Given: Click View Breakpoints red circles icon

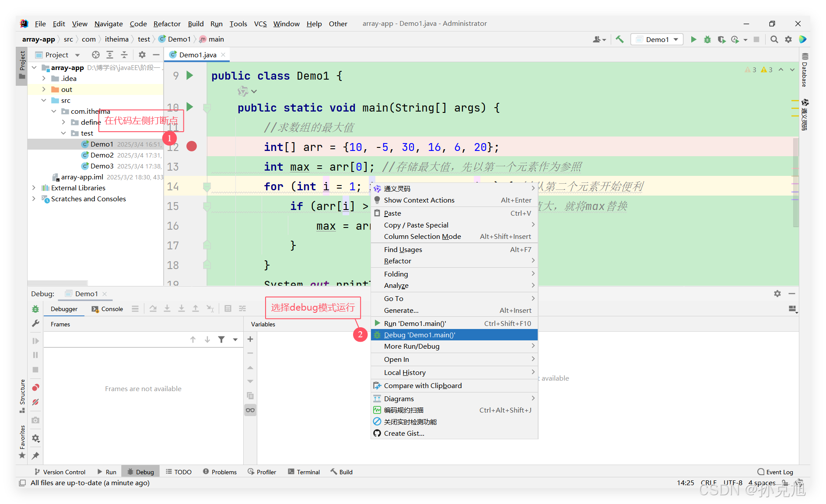Looking at the screenshot, I should [x=35, y=388].
